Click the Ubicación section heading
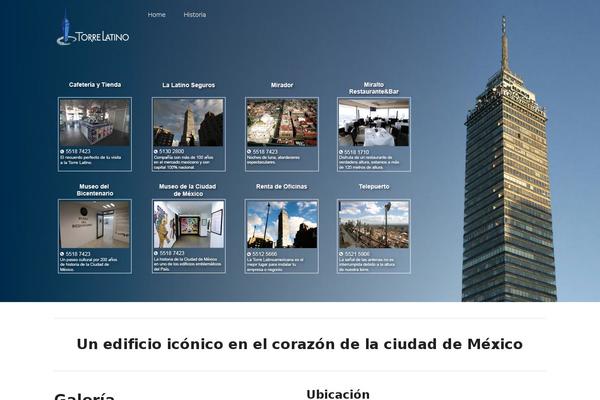 coord(338,394)
